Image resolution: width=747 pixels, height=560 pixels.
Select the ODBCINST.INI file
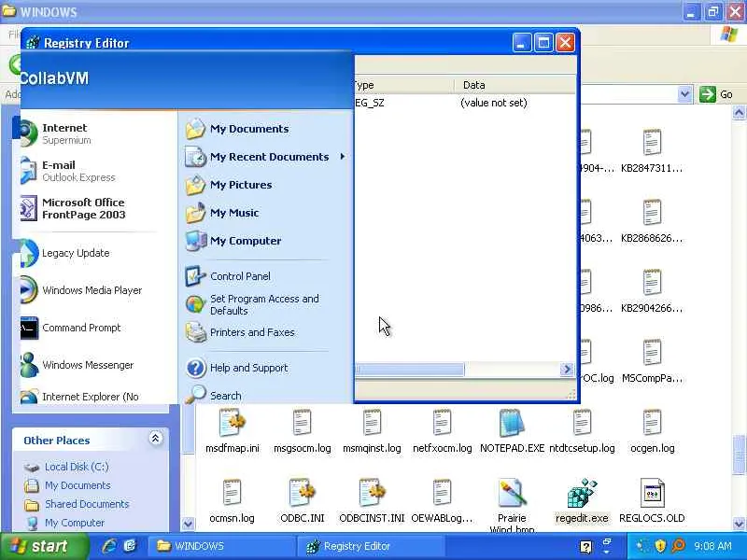[x=372, y=500]
